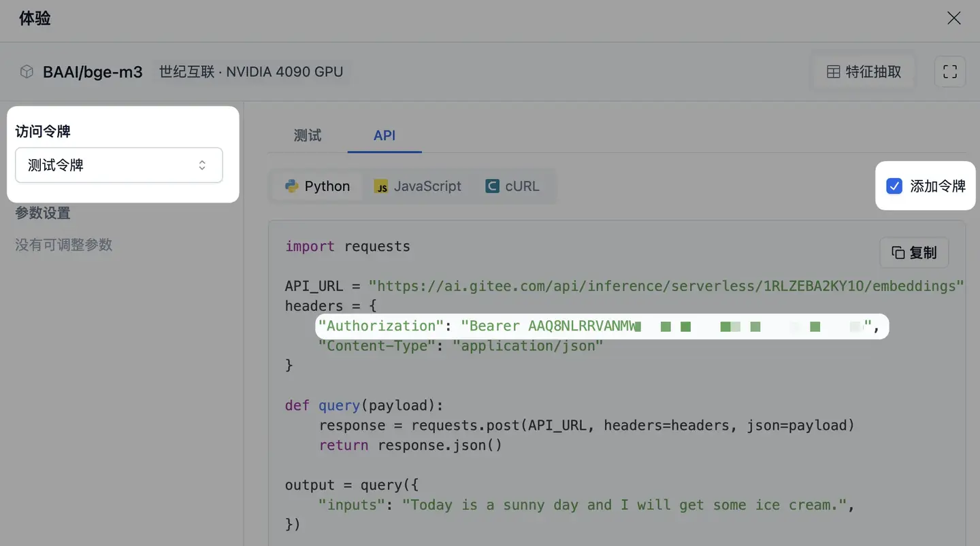Click the checkmark icon in 添加令牌 box
980x546 pixels.
(x=894, y=186)
